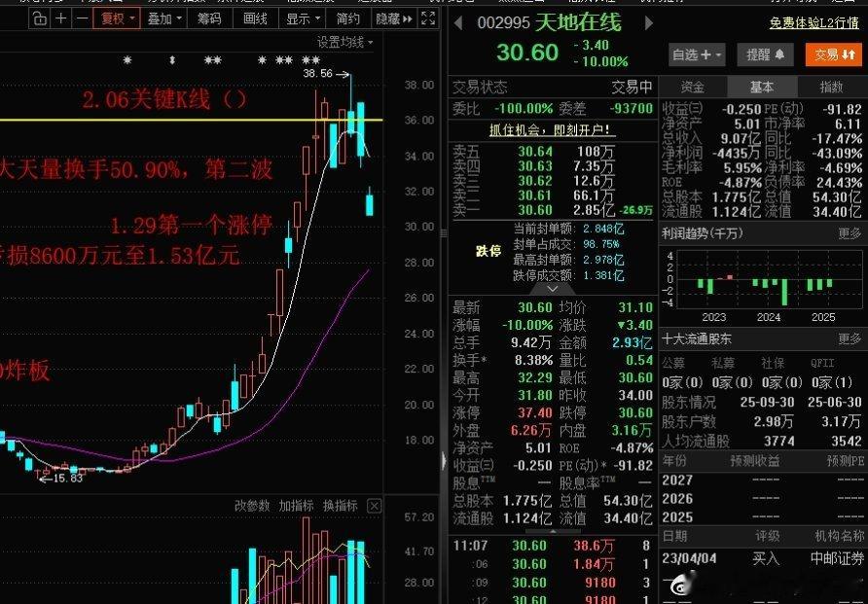
Task: Switch to the 指数 tab
Action: (831, 86)
